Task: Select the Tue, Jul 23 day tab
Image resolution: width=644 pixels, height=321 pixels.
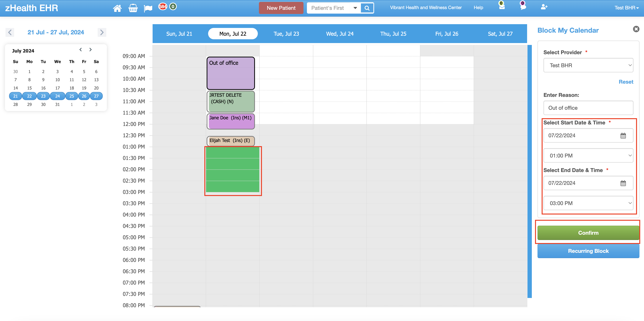Action: (x=286, y=34)
